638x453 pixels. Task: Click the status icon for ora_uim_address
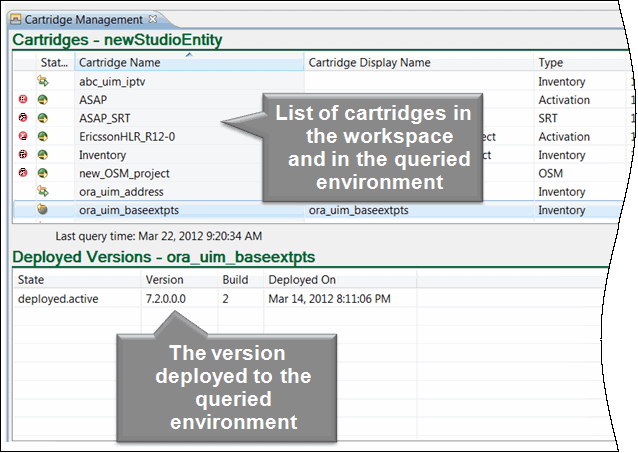43,191
